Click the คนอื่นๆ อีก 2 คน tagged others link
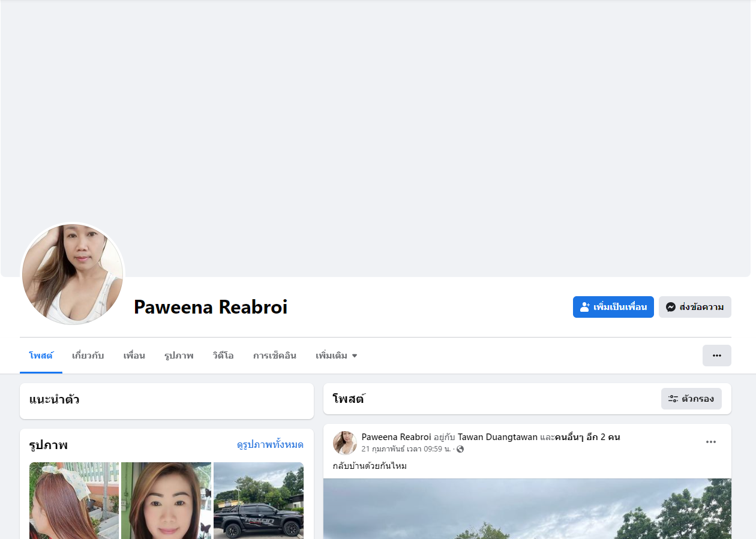 coord(587,437)
